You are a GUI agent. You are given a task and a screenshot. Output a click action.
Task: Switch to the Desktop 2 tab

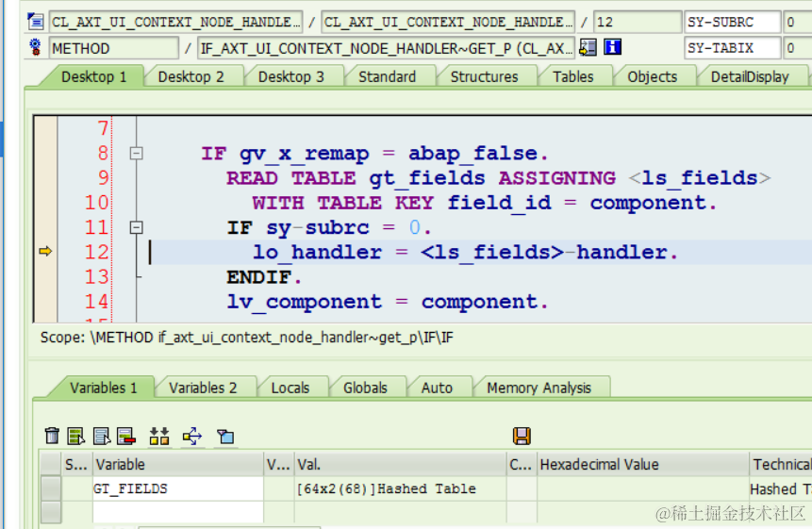pyautogui.click(x=191, y=76)
